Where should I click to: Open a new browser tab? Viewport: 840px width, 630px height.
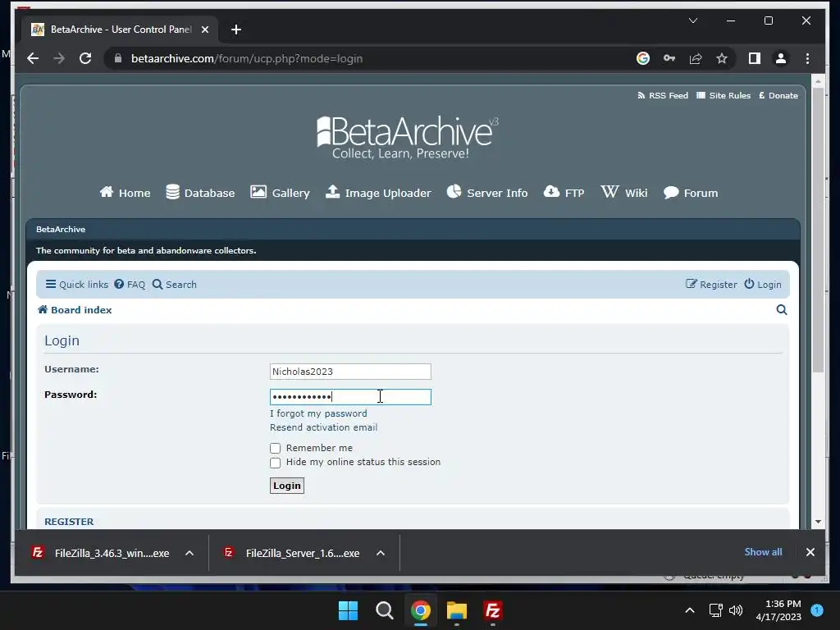tap(235, 30)
